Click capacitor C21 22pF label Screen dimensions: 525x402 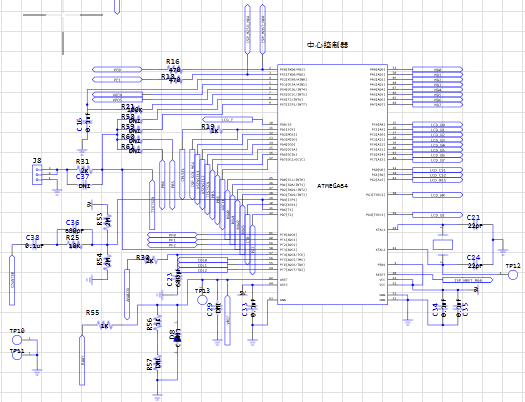[475, 222]
